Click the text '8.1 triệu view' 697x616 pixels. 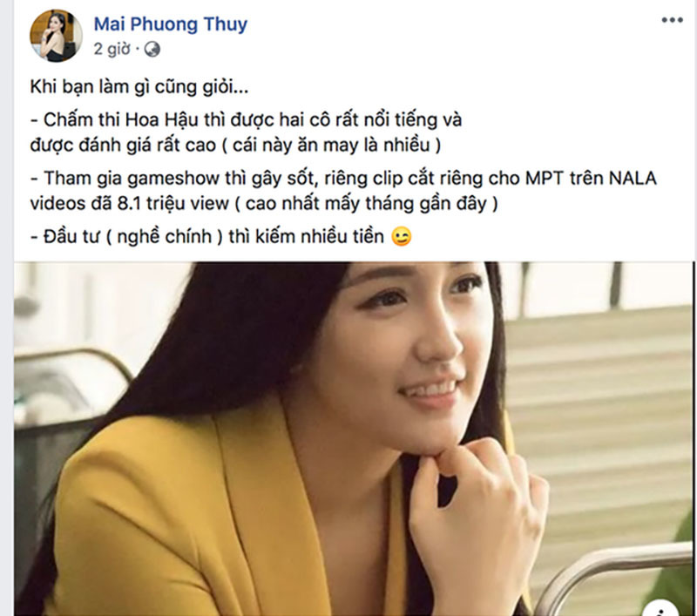(x=173, y=203)
